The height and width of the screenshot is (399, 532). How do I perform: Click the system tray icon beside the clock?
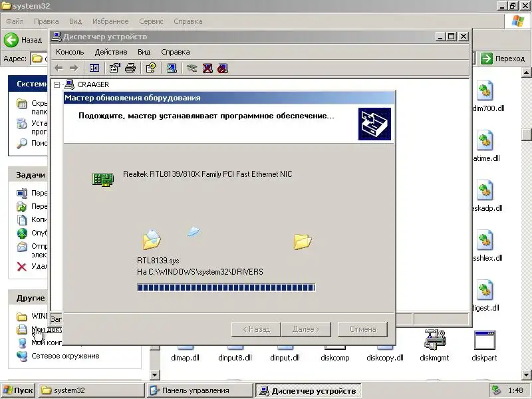tap(496, 390)
